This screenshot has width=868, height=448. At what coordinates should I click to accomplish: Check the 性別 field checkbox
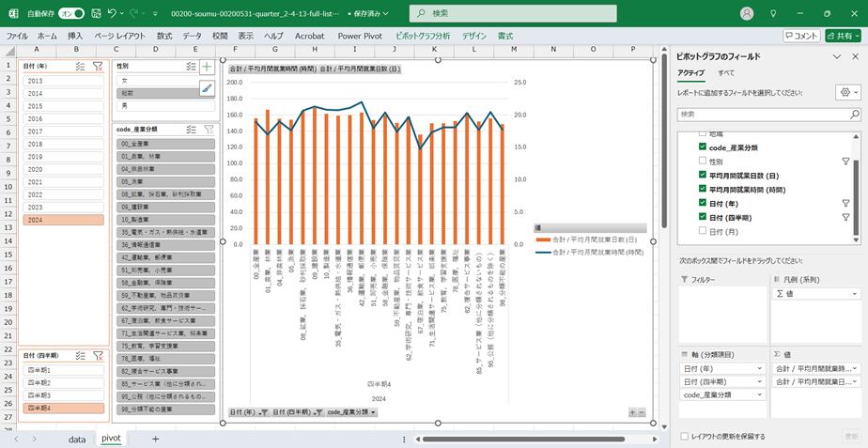pyautogui.click(x=702, y=162)
